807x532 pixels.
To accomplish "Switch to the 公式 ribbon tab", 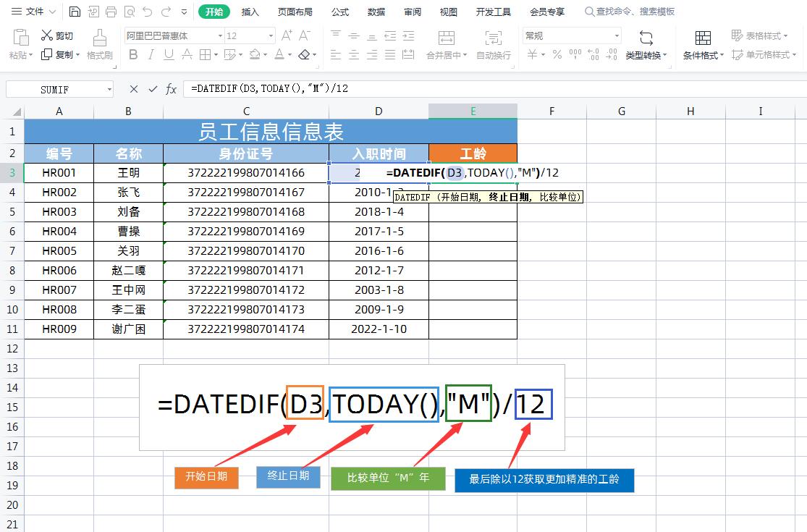I will [x=338, y=12].
